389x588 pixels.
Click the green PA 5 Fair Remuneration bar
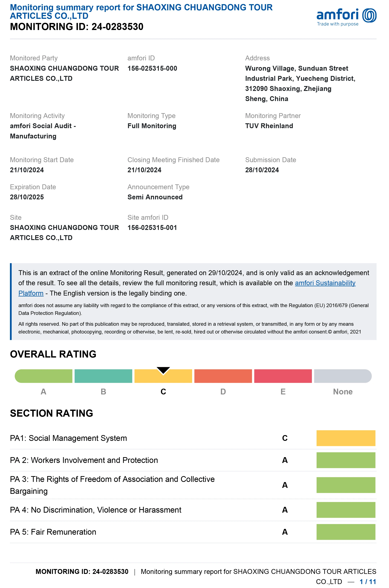[346, 532]
